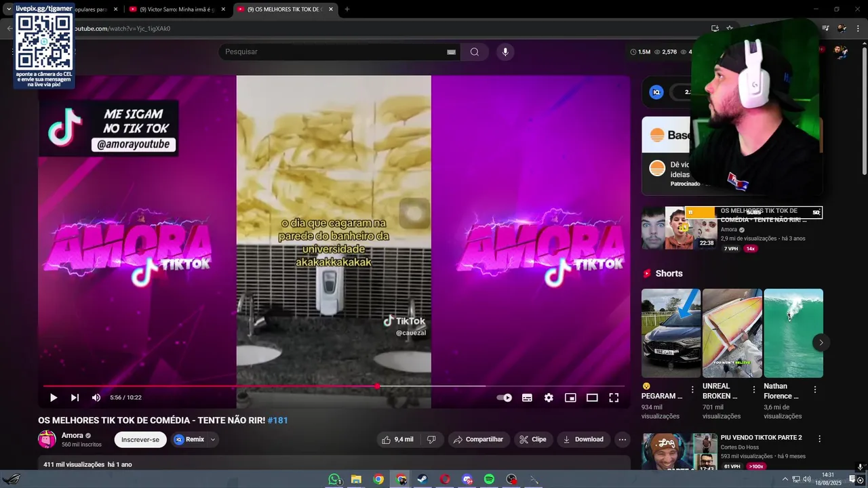Viewport: 868px width, 488px height.
Task: Like the video (9,4 mil)
Action: [x=397, y=439]
